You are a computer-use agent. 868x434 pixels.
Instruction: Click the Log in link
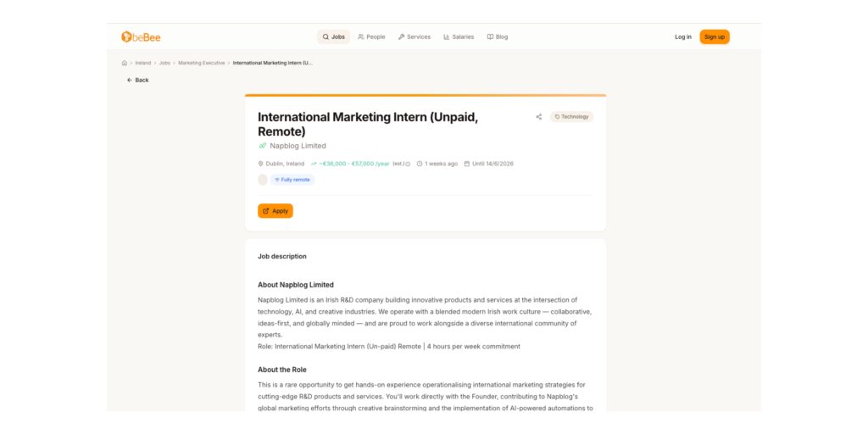coord(682,37)
